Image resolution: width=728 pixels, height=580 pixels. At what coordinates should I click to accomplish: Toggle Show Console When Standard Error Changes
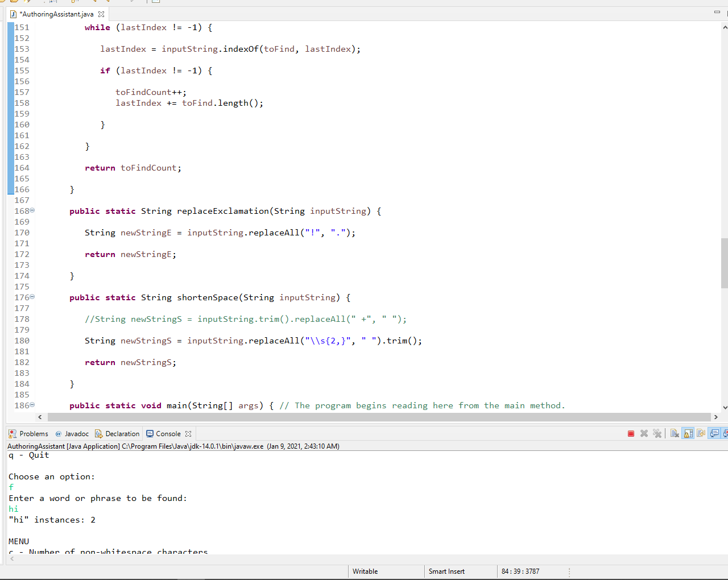[x=726, y=433]
